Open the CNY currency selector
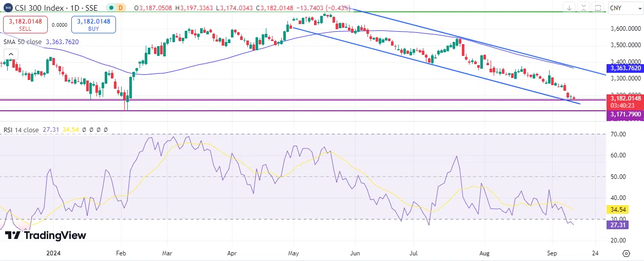This screenshot has height=261, width=644. point(624,8)
